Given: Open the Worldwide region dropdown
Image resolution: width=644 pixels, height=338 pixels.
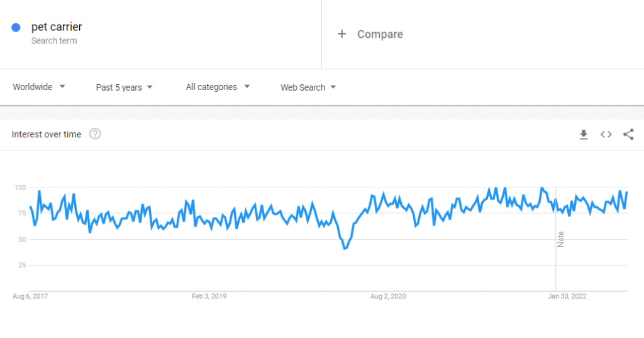Looking at the screenshot, I should pyautogui.click(x=39, y=87).
